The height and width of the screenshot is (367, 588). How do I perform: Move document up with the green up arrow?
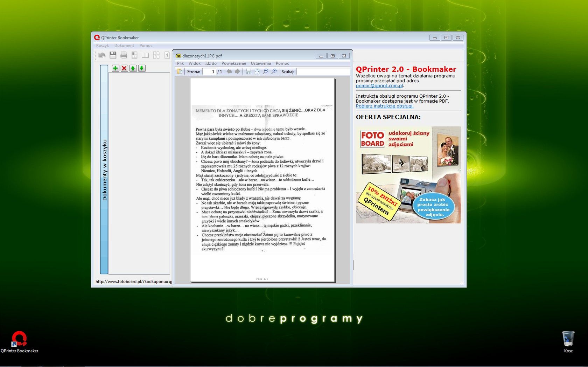[x=133, y=68]
